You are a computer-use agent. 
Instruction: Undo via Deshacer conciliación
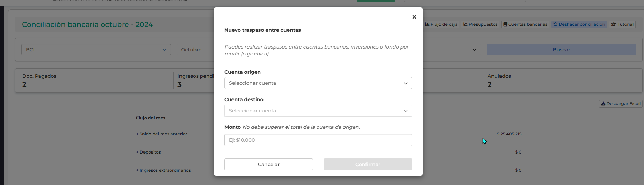(579, 24)
